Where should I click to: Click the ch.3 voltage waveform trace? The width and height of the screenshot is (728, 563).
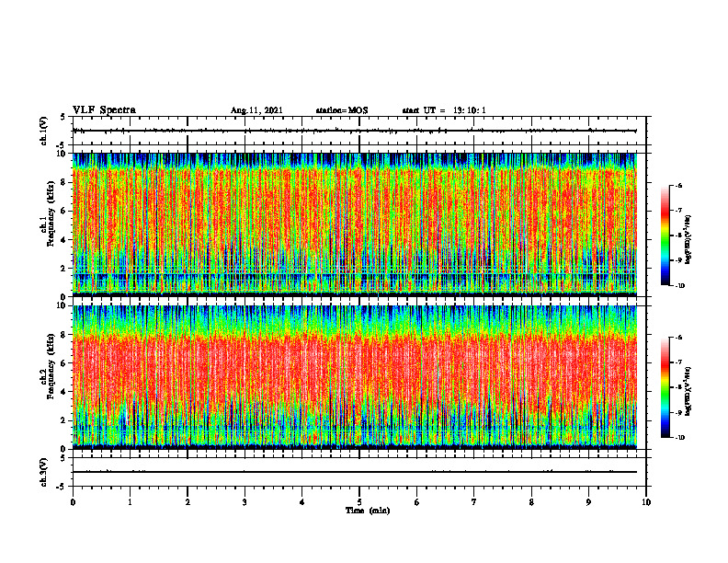(x=355, y=472)
